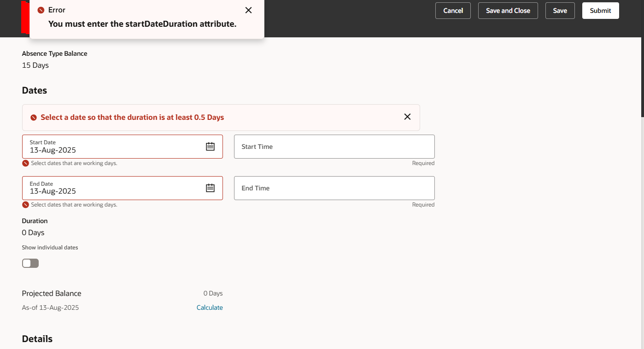Open the End Time field
The height and width of the screenshot is (349, 644).
point(334,188)
